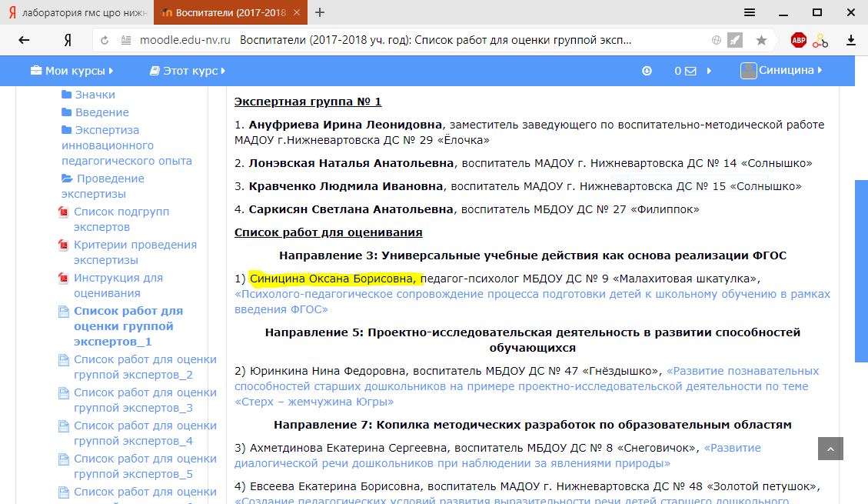Open the browser hamburger menu
868x504 pixels.
[x=750, y=13]
